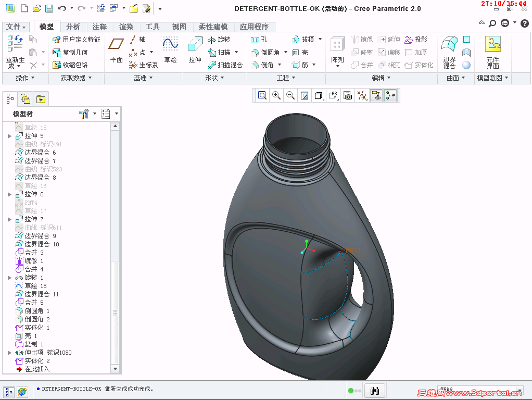Select the 孔 (Hole) tool

coord(259,40)
